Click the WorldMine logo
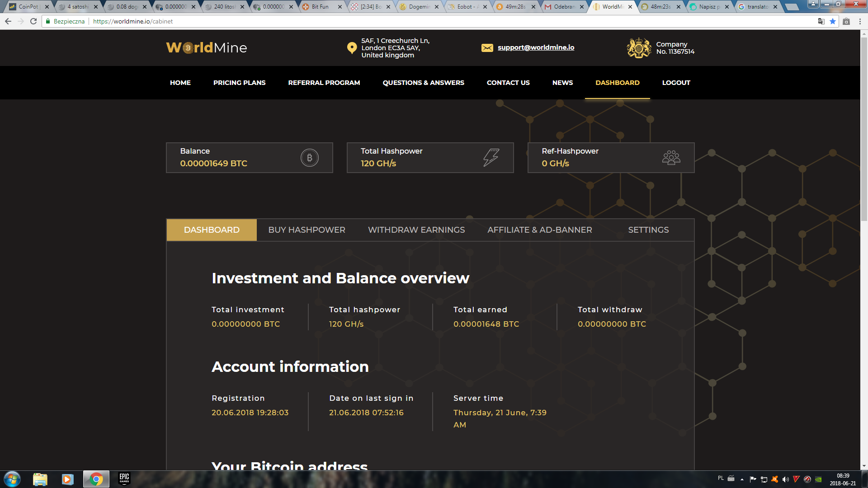868x488 pixels. point(207,47)
